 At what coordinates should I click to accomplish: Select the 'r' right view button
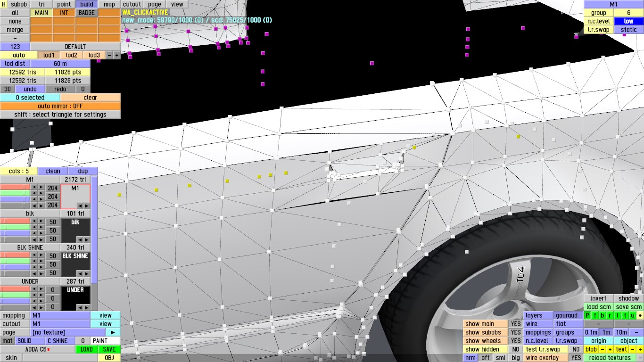click(610, 315)
